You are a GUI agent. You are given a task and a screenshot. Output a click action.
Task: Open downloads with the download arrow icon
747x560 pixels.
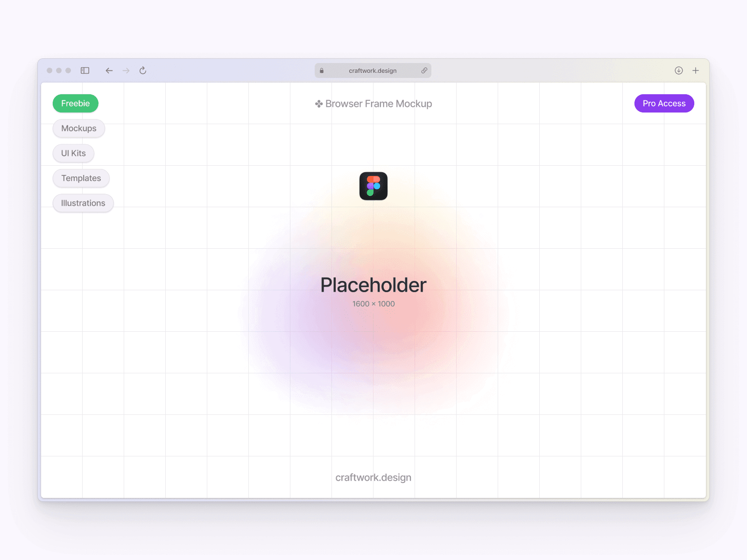(x=679, y=70)
